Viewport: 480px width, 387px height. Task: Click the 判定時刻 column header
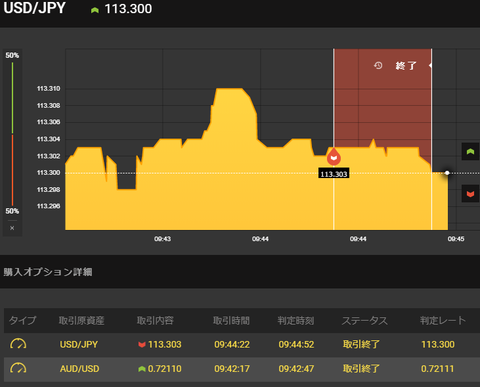pos(296,320)
